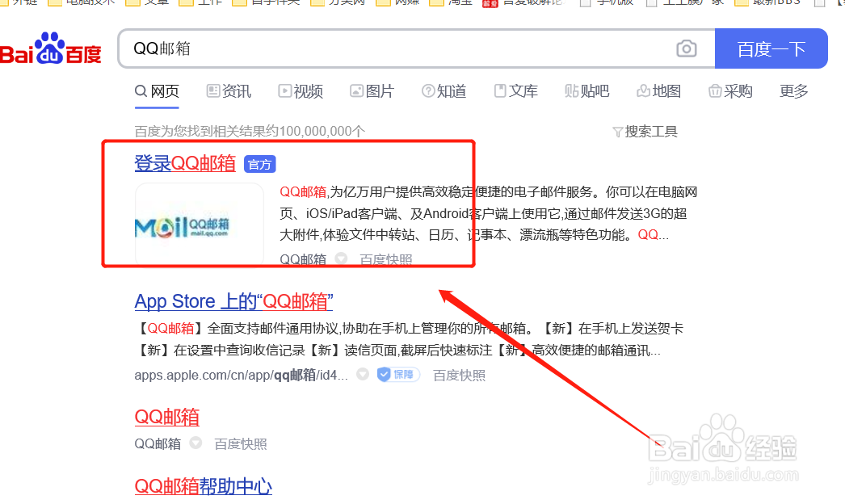The height and width of the screenshot is (504, 845).
Task: Open the 贴吧 tab
Action: tap(587, 91)
